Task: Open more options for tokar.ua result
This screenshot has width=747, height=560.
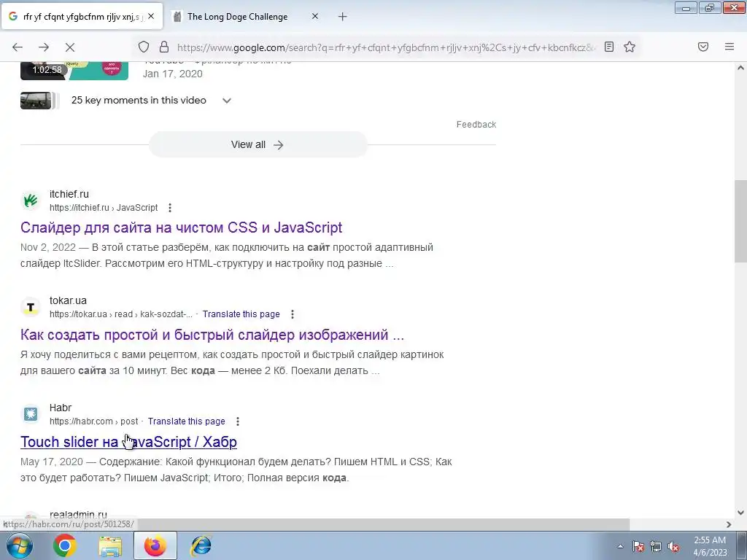Action: coord(293,314)
